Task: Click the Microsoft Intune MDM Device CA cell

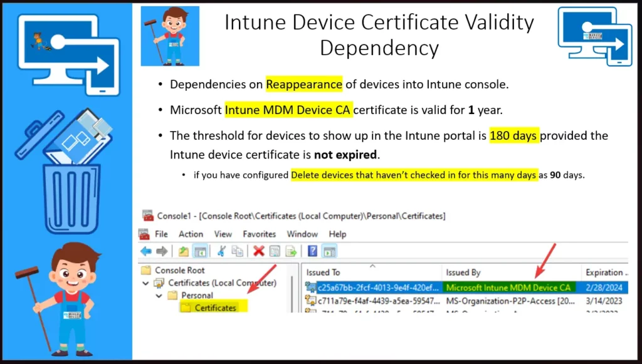Action: [x=508, y=287]
